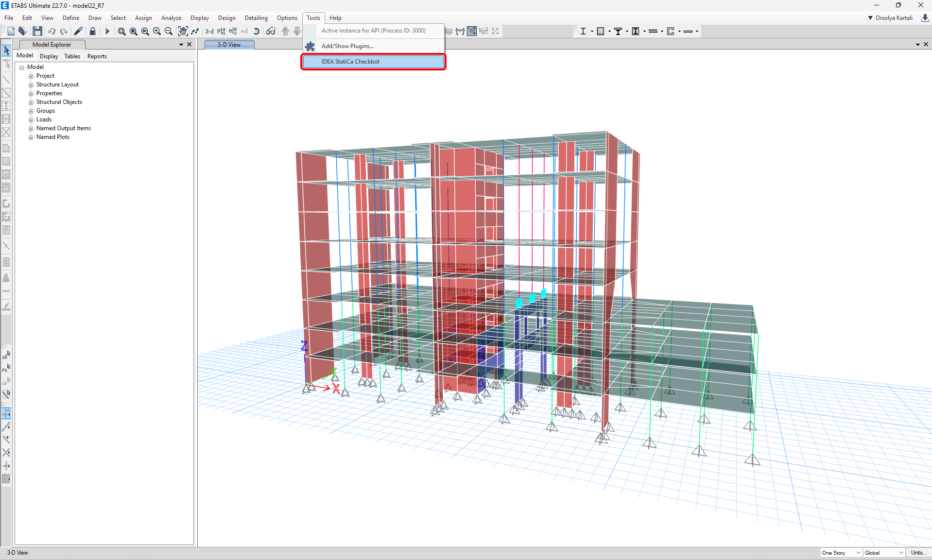Switch to 3-d view toolbar icon
Image resolution: width=932 pixels, height=560 pixels.
pos(209,31)
